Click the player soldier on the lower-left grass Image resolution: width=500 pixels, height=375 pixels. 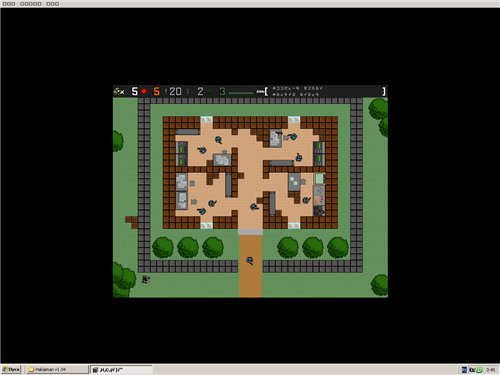[146, 279]
